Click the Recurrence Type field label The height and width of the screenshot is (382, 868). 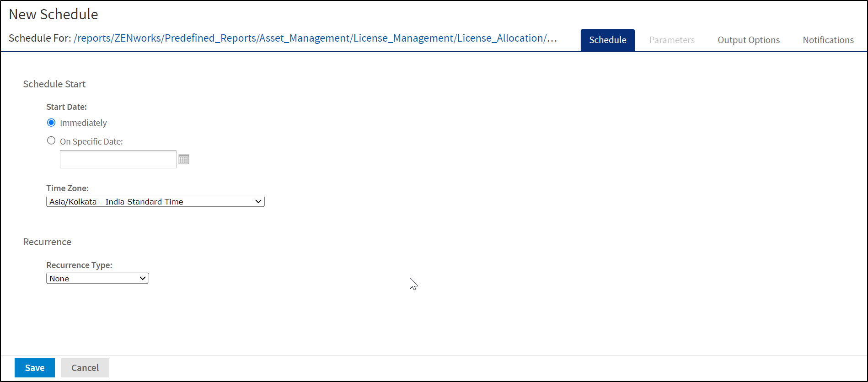(x=79, y=265)
